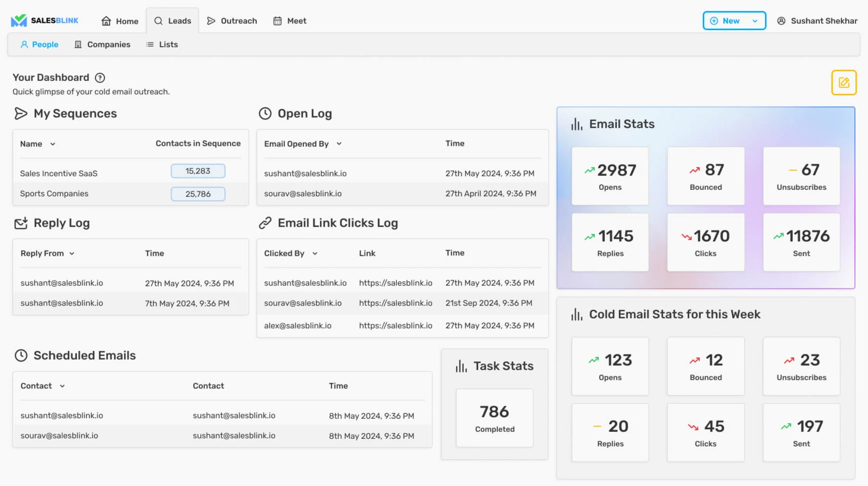Screen dimensions: 868x486
Task: Open the Reply From column chevron
Action: 72,253
